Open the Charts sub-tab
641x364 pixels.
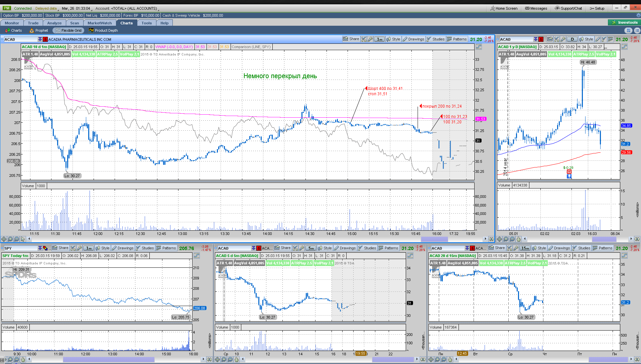coord(13,30)
